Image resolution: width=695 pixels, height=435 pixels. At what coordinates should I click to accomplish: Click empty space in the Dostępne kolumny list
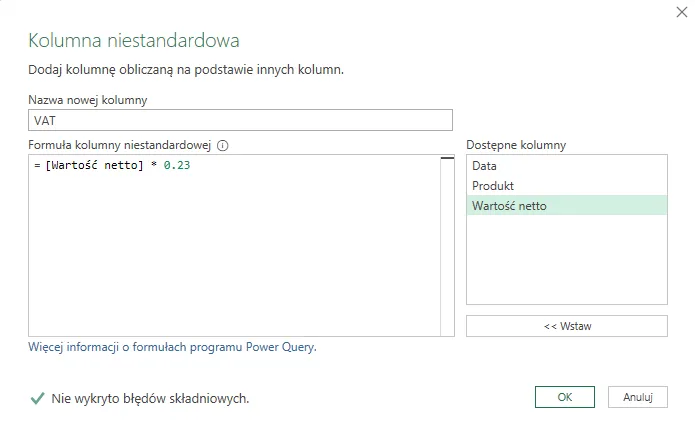[x=566, y=260]
